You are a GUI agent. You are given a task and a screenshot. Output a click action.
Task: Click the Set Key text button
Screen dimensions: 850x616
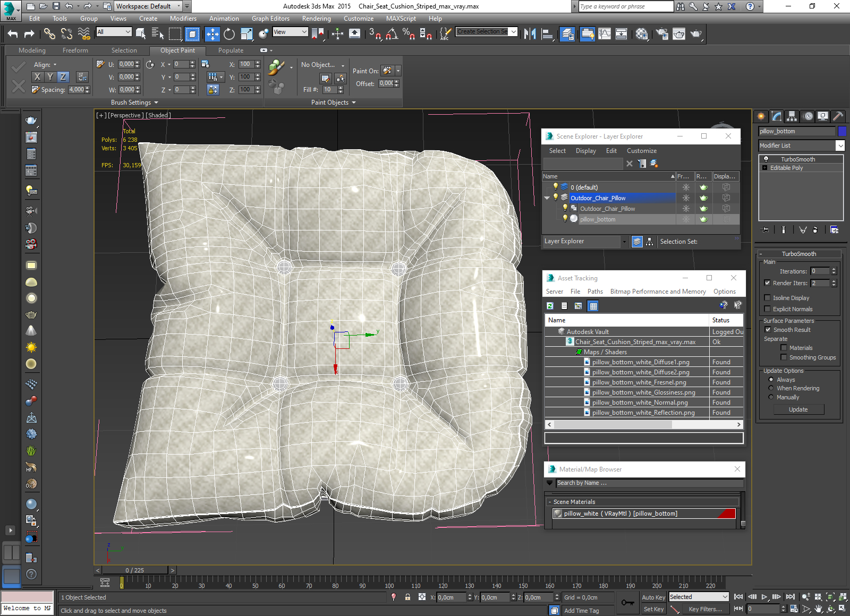tap(653, 609)
